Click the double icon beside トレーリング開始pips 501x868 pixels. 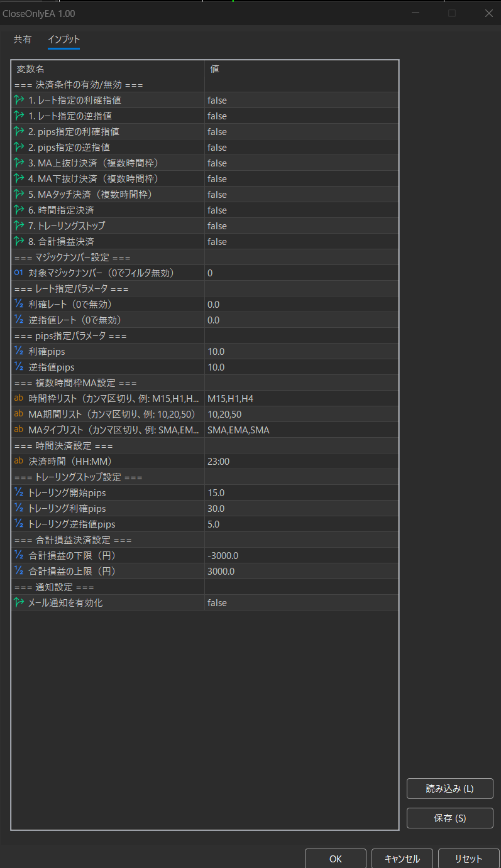(x=18, y=492)
